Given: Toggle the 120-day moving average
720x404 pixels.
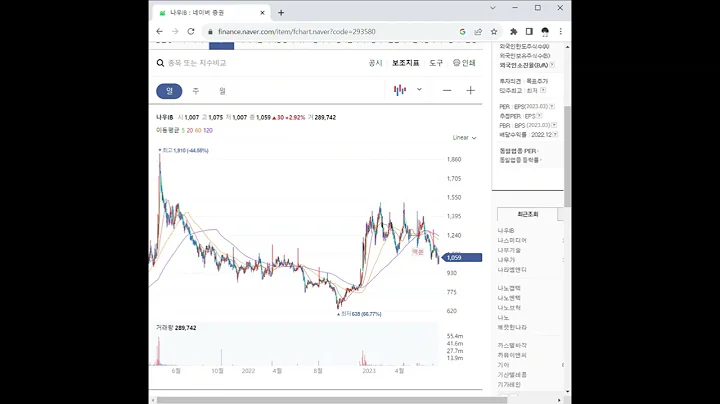Looking at the screenshot, I should point(208,130).
